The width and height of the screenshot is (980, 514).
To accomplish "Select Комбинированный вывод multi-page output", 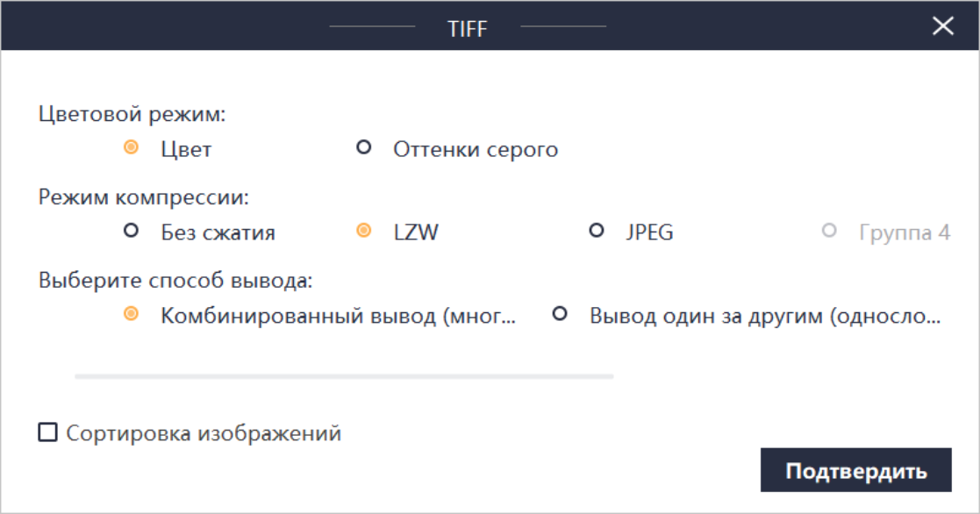I will (132, 313).
